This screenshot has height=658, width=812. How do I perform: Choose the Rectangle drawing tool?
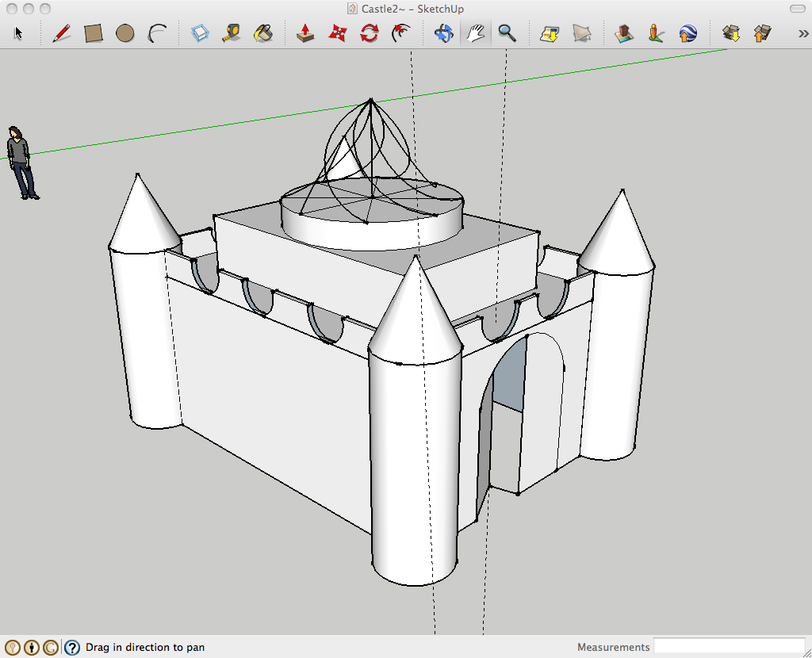pos(94,33)
